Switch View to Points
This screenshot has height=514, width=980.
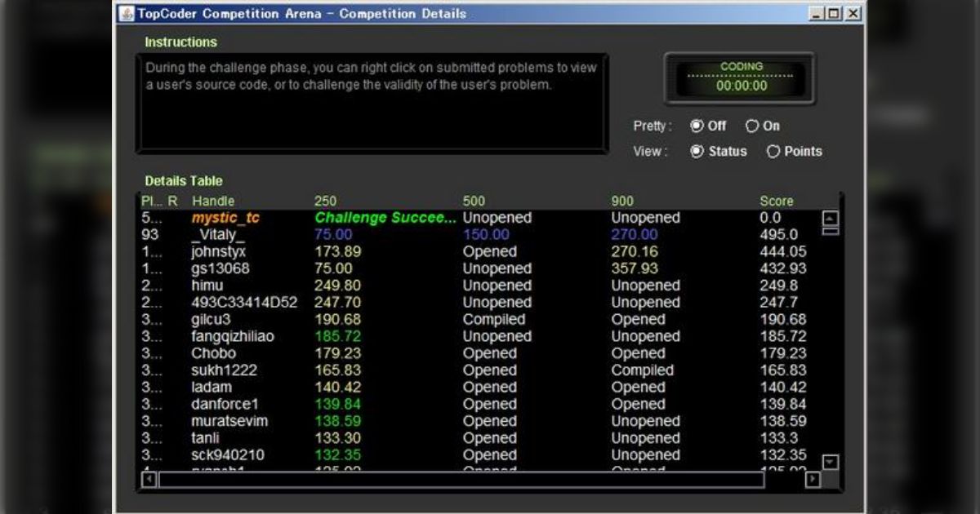point(773,151)
